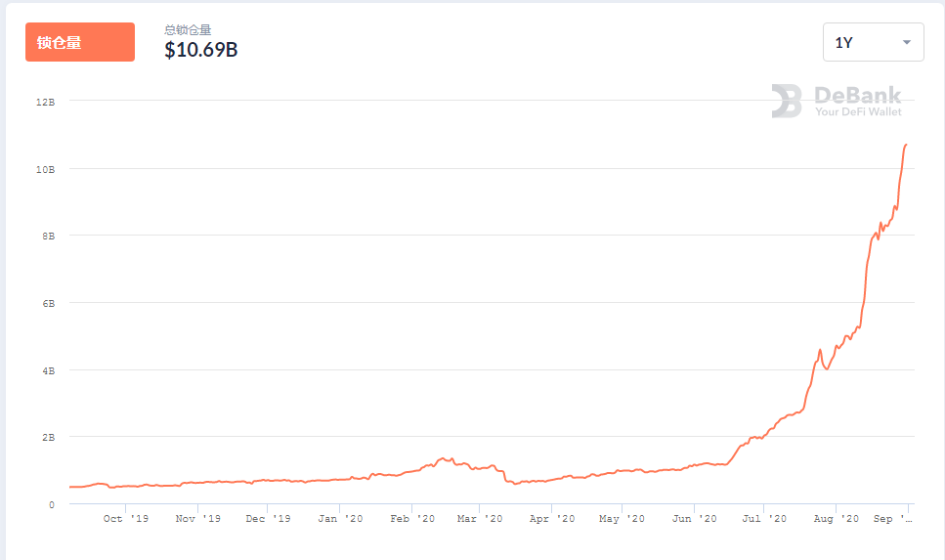Click the arrow in the 1Y selector

pos(906,42)
